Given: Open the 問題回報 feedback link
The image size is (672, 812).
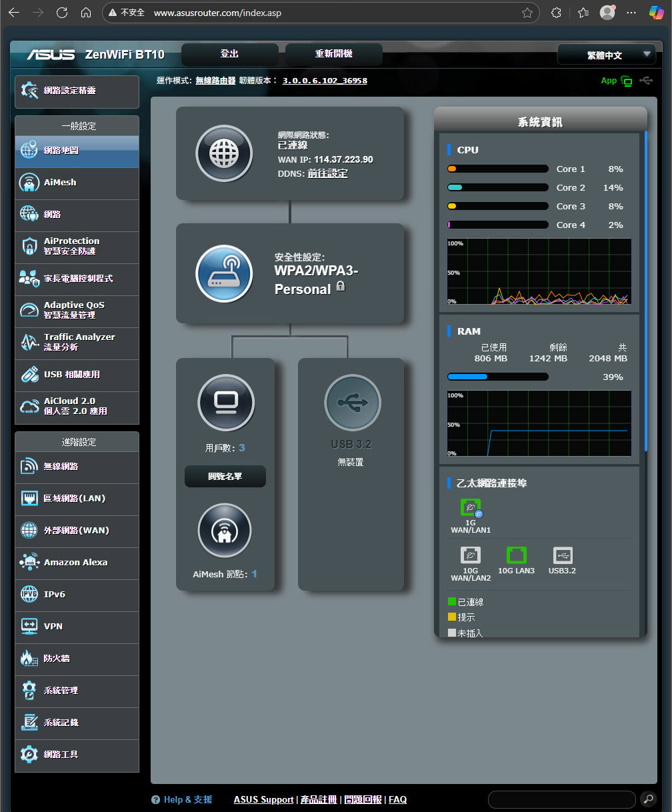Looking at the screenshot, I should (363, 799).
